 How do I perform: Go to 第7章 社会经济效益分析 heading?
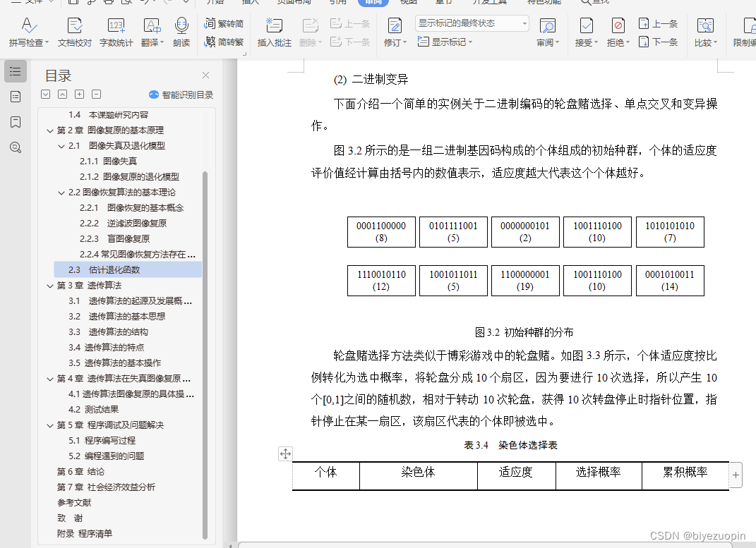(106, 487)
